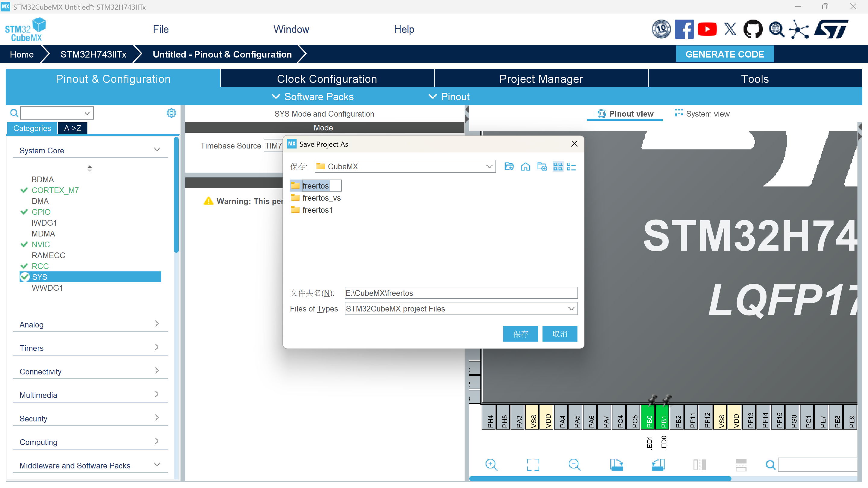The height and width of the screenshot is (488, 868).
Task: Click the ST logo icon
Action: (831, 29)
